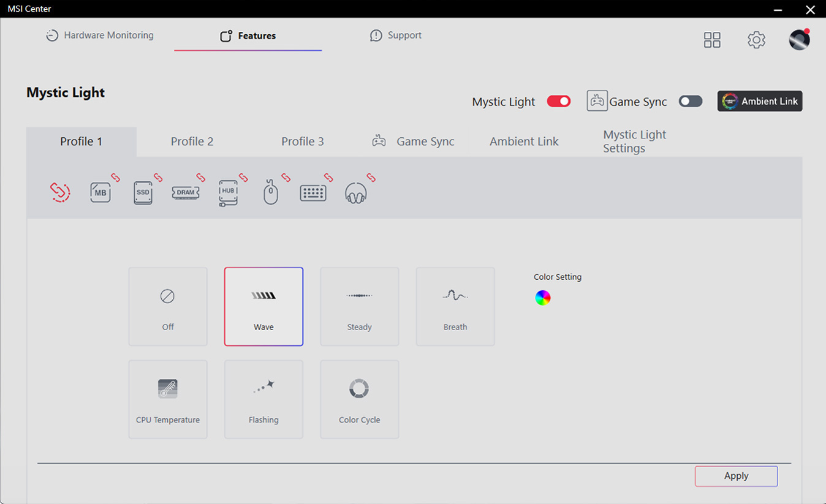Image resolution: width=826 pixels, height=504 pixels.
Task: Turn off the Mystic Light toggle
Action: (558, 101)
